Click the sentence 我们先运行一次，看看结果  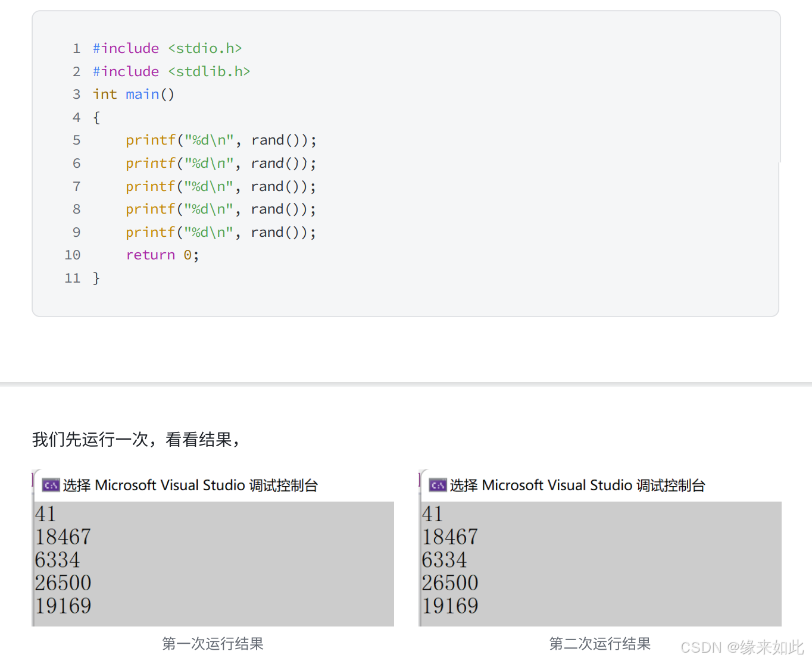pos(136,440)
